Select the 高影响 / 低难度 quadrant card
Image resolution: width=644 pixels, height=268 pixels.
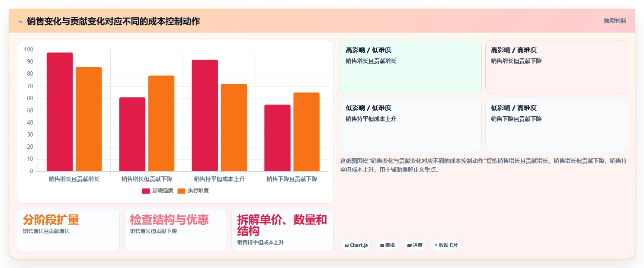411,67
